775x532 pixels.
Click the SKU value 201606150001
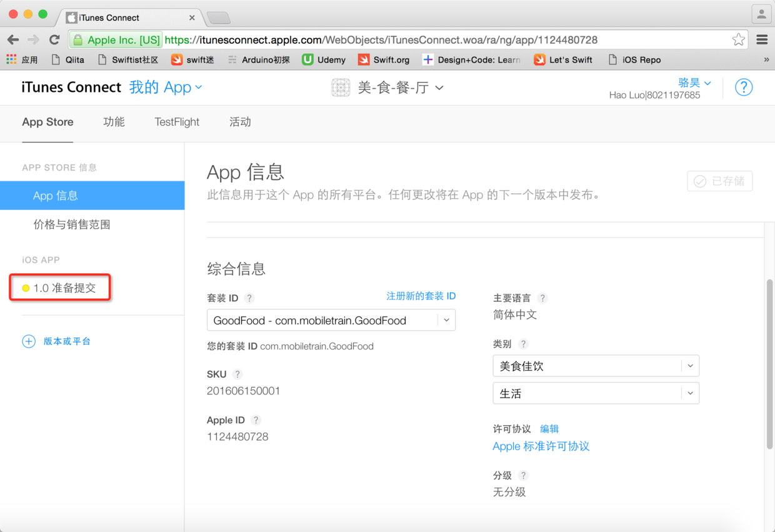244,391
